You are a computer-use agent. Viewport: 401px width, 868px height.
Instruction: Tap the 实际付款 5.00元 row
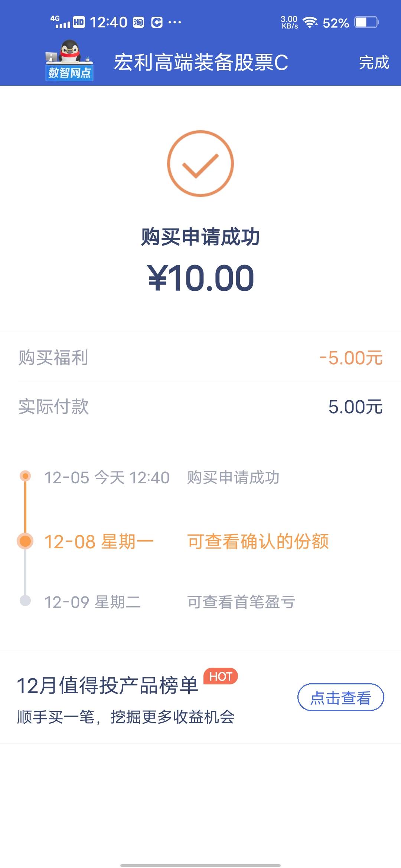click(200, 407)
